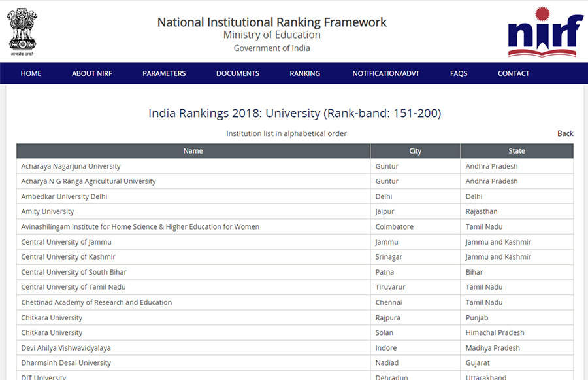This screenshot has height=380, width=588.
Task: Select Acharaya Nagarjuna University row name
Action: coord(71,166)
